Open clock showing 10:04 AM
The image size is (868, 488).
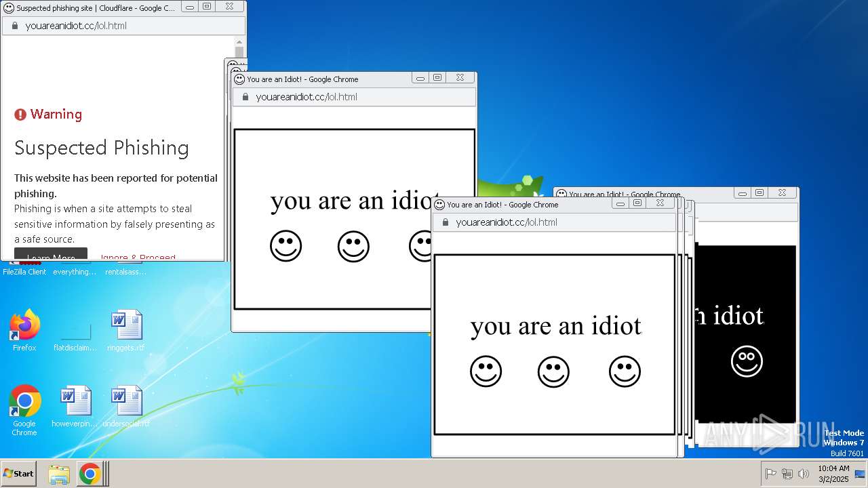[833, 474]
